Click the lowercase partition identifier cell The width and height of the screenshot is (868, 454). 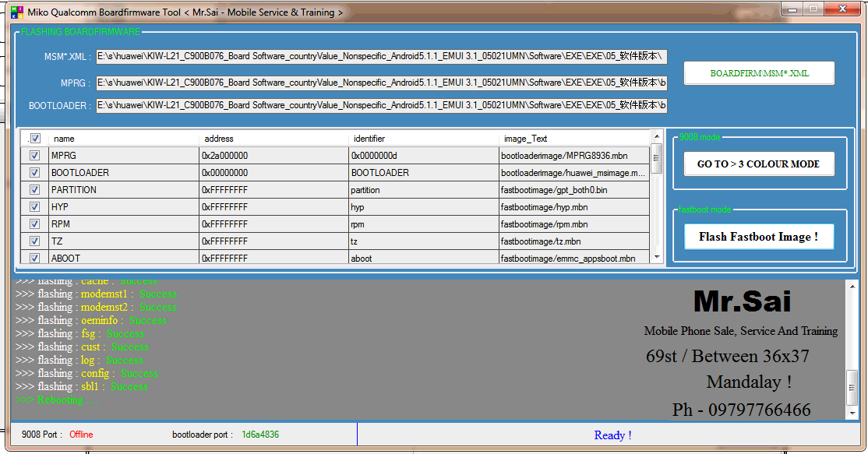(x=424, y=190)
